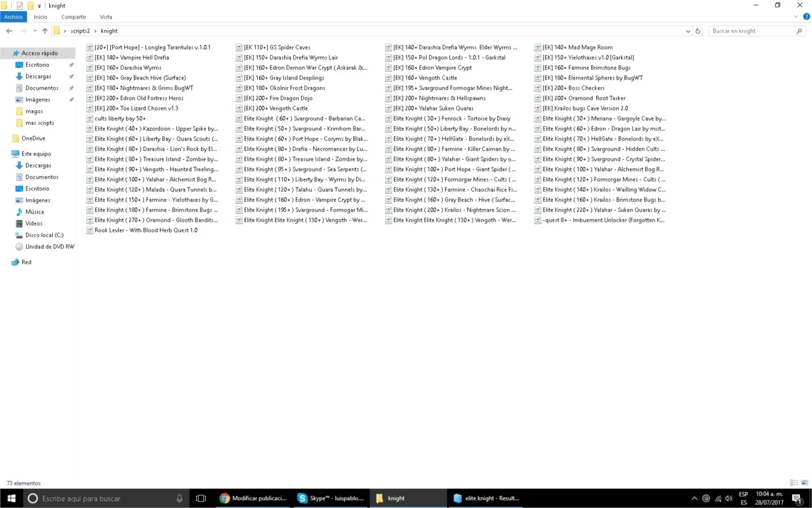Select Este equipo in navigation pane
Screen dimensions: 812x508
[36, 154]
